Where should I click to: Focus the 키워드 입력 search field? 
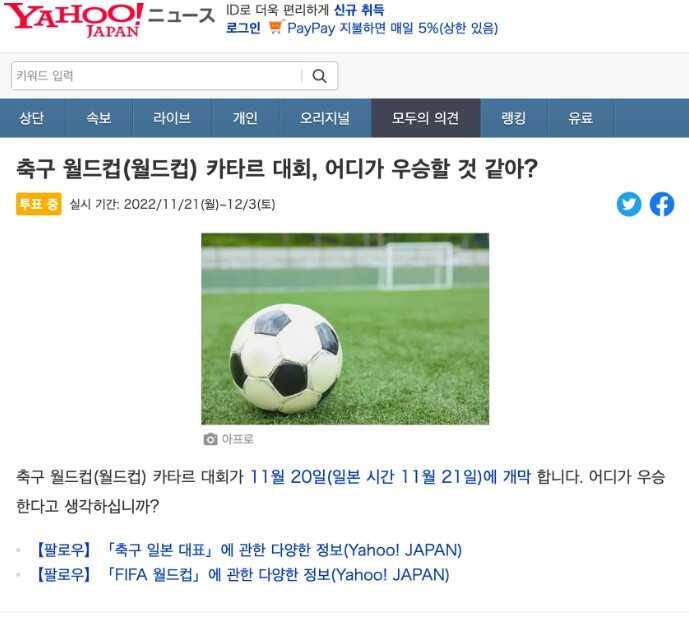tap(157, 76)
